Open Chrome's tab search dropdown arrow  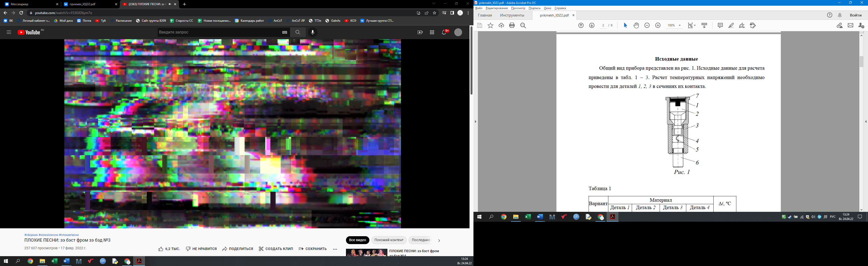[x=434, y=4]
